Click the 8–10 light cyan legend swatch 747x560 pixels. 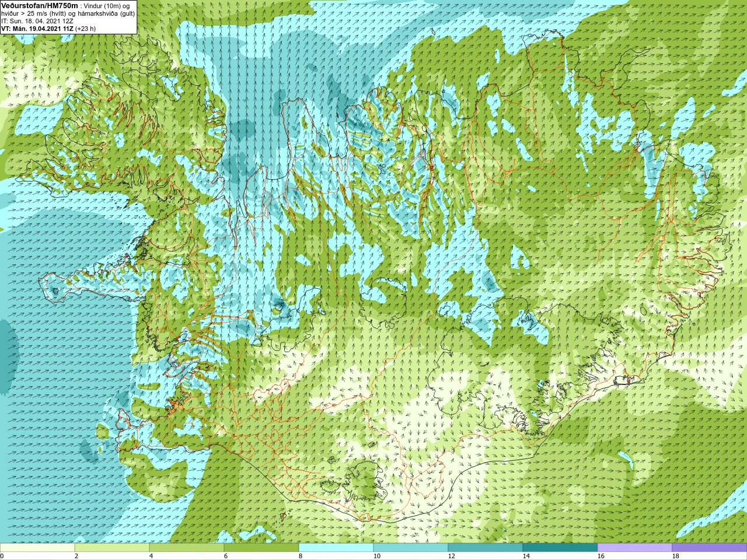336,548
